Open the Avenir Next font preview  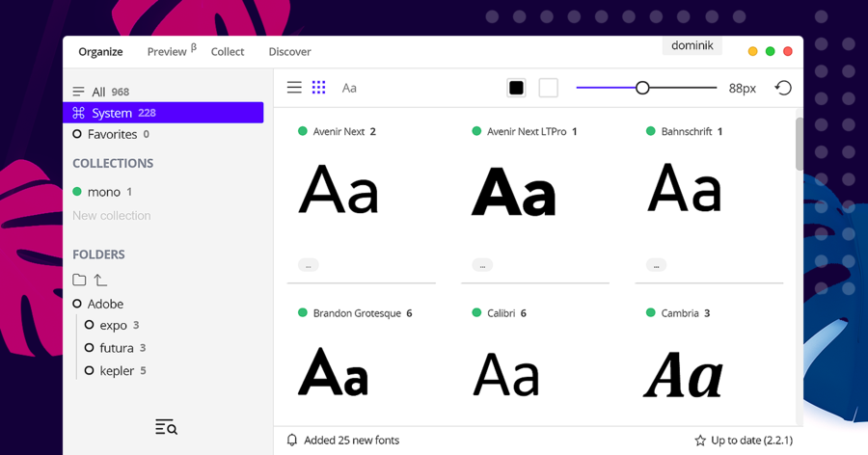tap(339, 189)
